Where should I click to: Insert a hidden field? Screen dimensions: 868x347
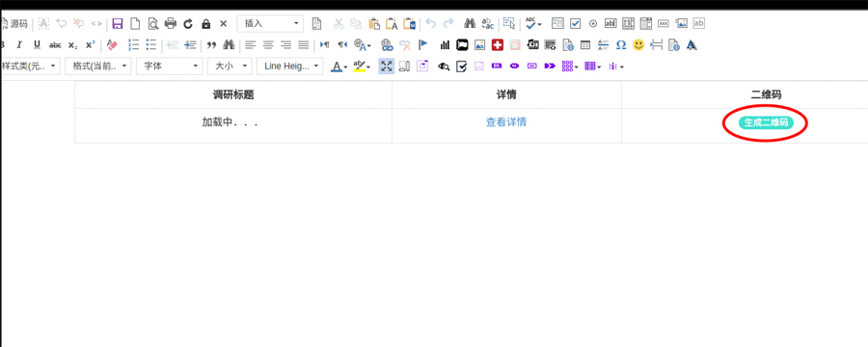click(699, 23)
